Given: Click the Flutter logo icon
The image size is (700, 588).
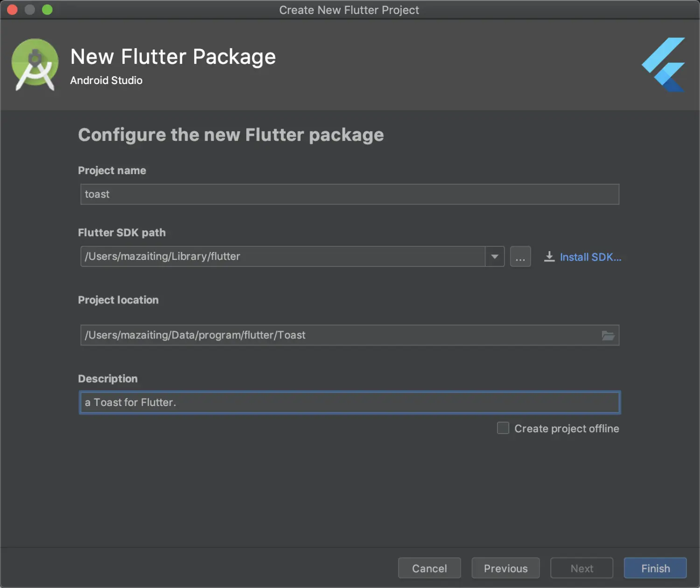Looking at the screenshot, I should click(x=663, y=64).
